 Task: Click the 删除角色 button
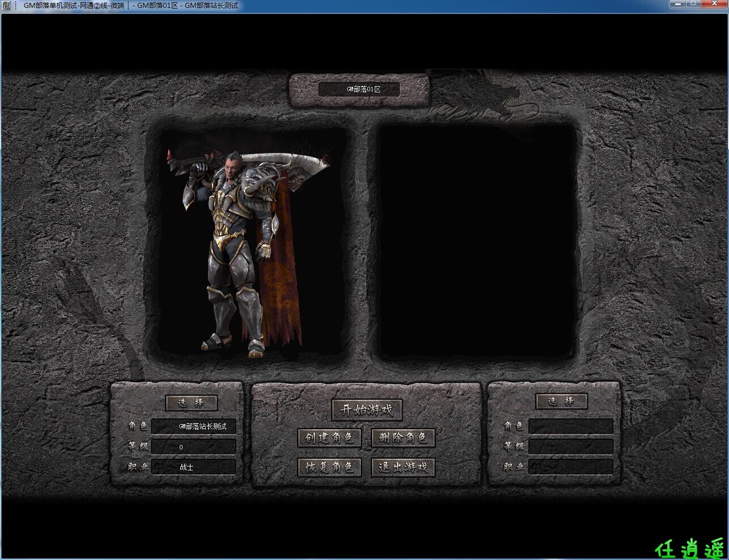click(x=403, y=438)
